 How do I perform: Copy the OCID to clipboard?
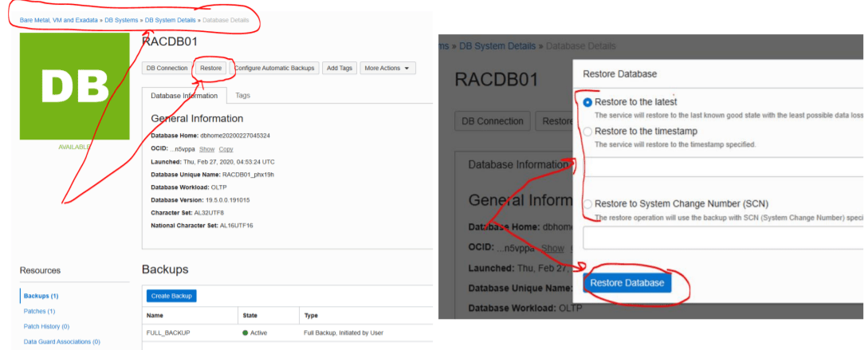tap(226, 149)
